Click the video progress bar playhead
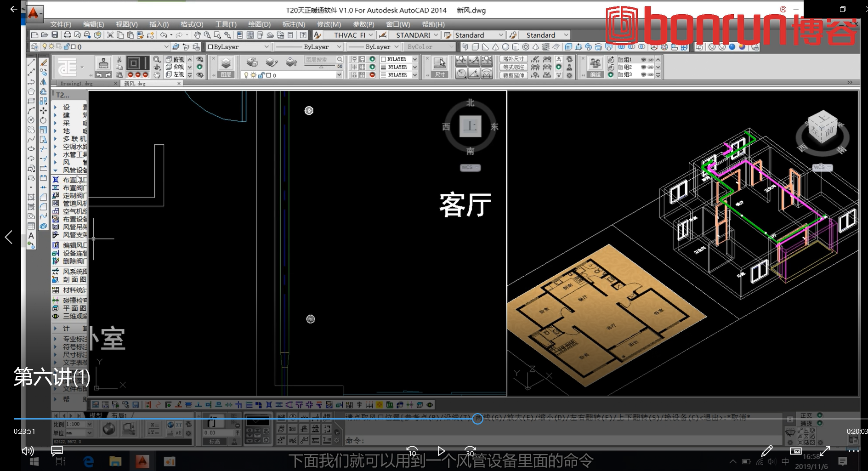868x471 pixels. [x=477, y=419]
